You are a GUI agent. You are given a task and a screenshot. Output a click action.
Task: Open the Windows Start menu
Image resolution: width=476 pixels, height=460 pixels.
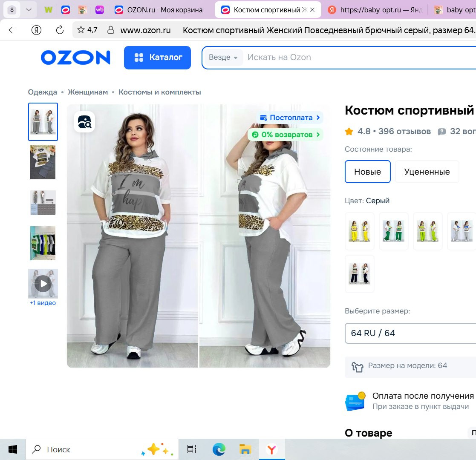click(13, 449)
